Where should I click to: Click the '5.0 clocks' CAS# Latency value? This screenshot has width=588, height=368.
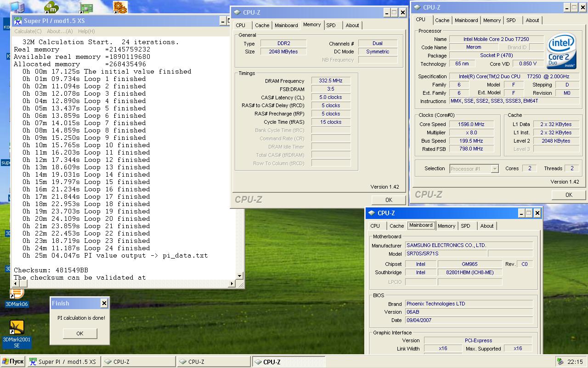click(x=331, y=98)
